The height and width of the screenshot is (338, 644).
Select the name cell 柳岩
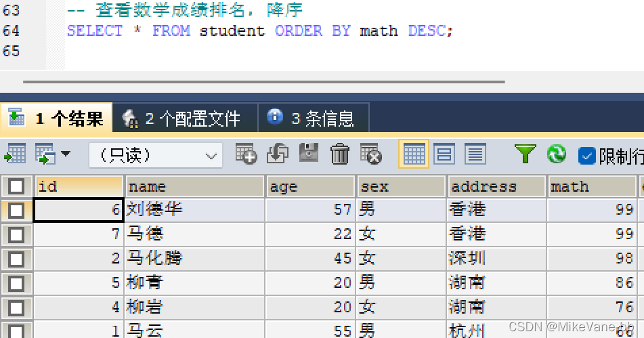pos(194,308)
